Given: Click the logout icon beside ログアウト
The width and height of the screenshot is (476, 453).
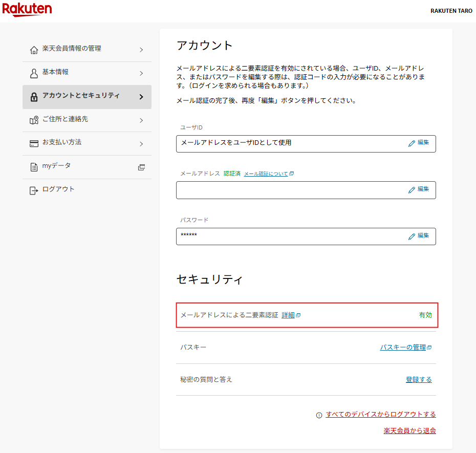Looking at the screenshot, I should click(x=34, y=190).
